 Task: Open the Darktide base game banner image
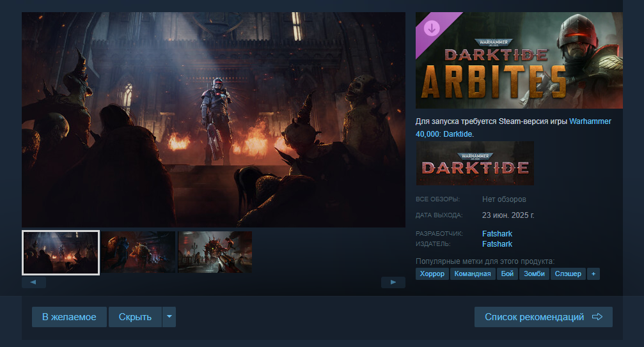point(475,163)
